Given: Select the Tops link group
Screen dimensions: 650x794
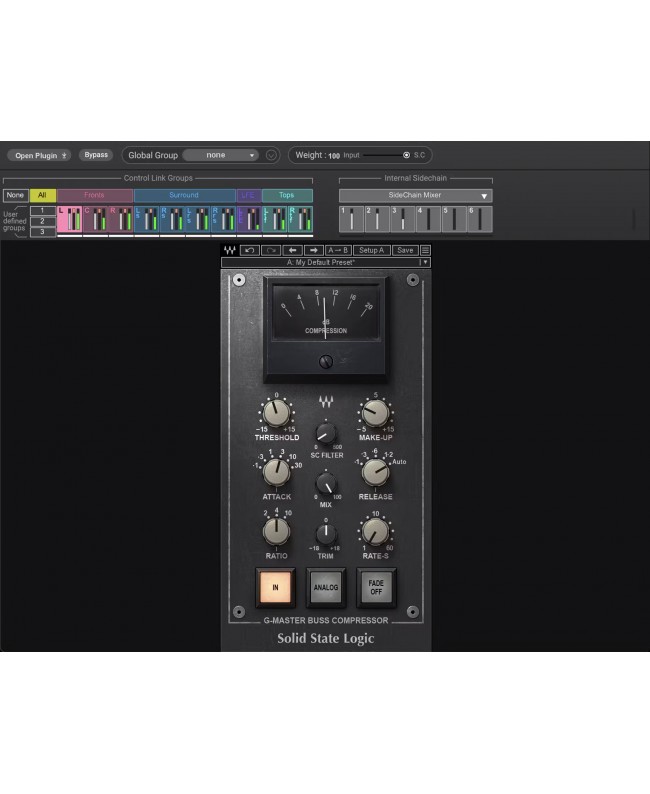Looking at the screenshot, I should pyautogui.click(x=287, y=195).
